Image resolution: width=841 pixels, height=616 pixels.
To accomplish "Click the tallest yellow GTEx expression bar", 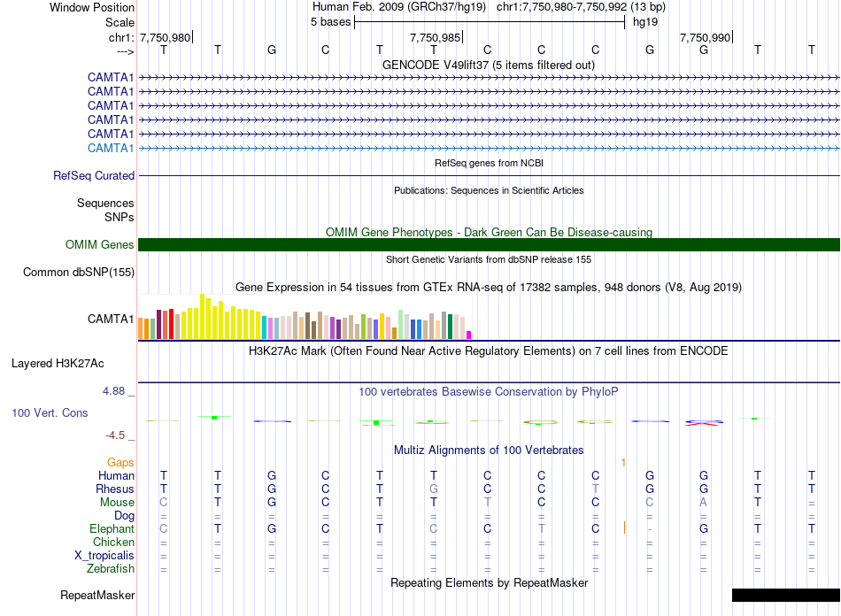I will 203,316.
